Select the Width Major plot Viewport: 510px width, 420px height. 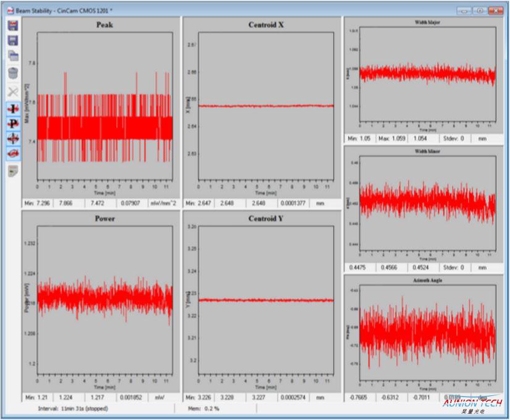427,75
